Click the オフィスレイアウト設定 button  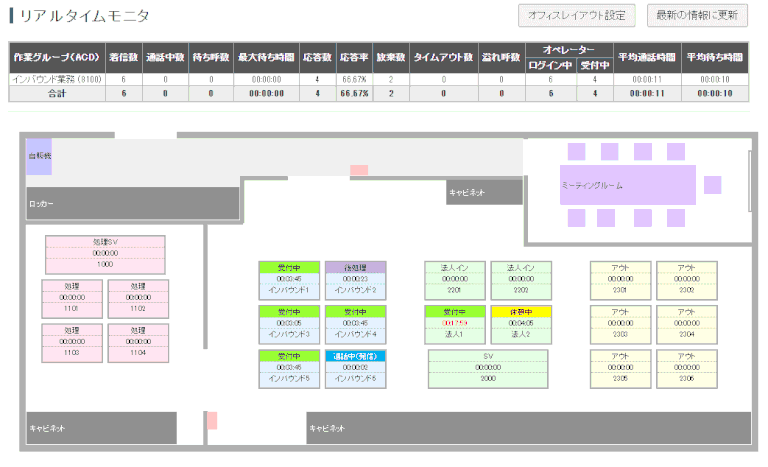[x=576, y=16]
